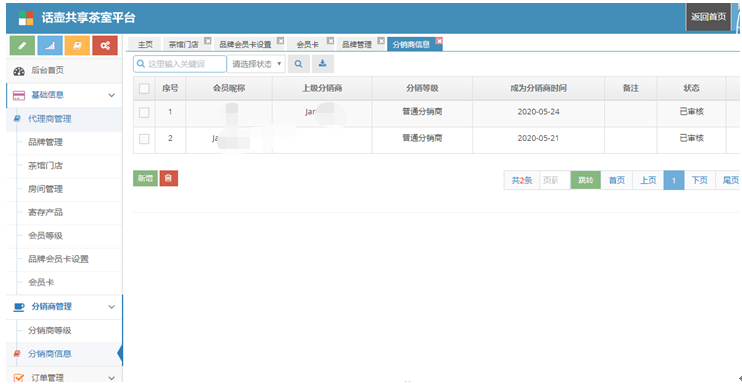
Task: Click the date cell 2020-05-21
Action: pos(539,139)
